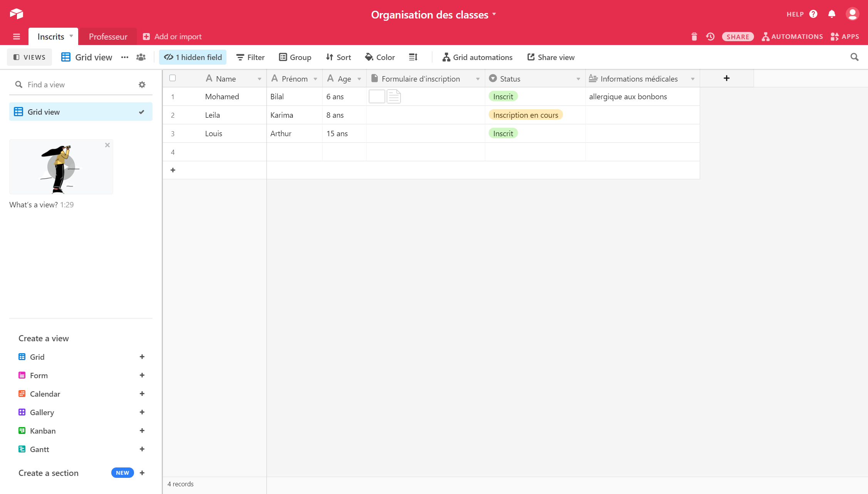The width and height of the screenshot is (868, 494).
Task: Open the Inscrits tab dropdown arrow
Action: [x=71, y=36]
